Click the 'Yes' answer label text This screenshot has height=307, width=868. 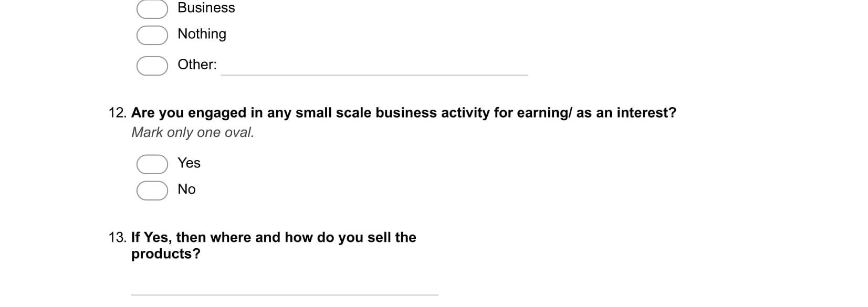point(189,163)
